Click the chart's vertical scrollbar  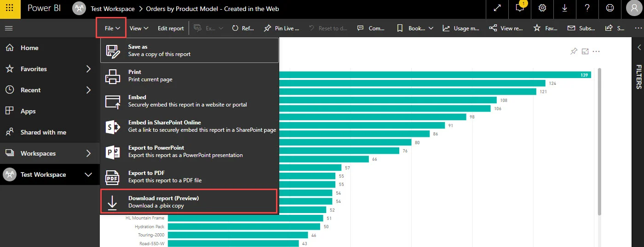click(x=599, y=142)
